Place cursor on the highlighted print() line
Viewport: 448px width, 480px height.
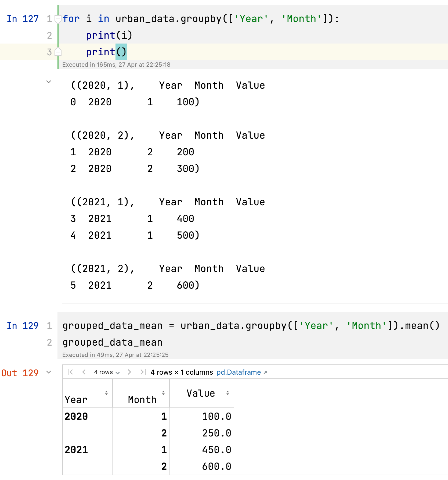click(x=106, y=52)
